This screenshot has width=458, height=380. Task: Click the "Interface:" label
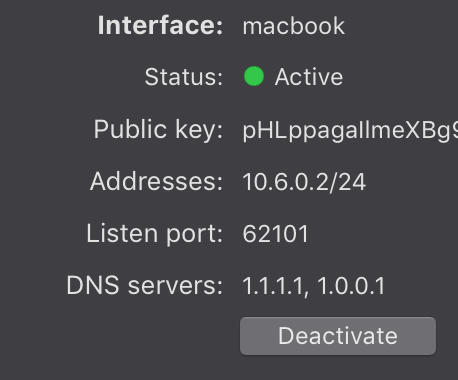160,25
